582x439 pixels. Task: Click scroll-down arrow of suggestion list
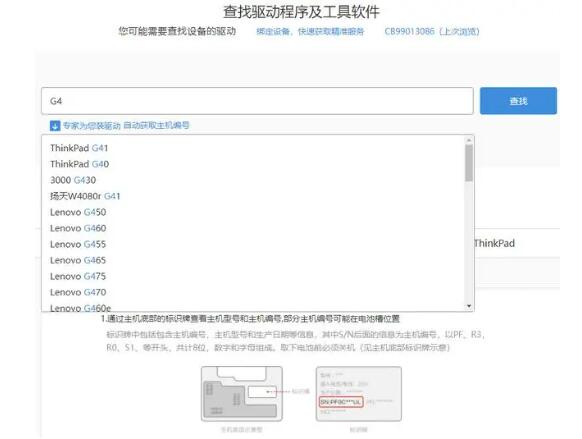coord(469,306)
